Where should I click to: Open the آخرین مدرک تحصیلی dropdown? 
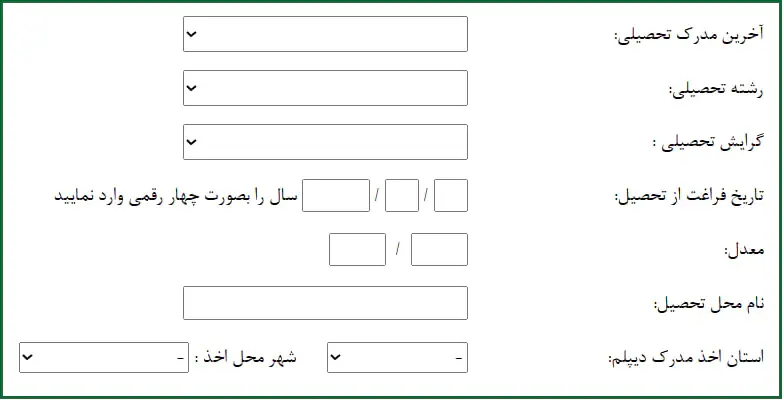(x=326, y=35)
